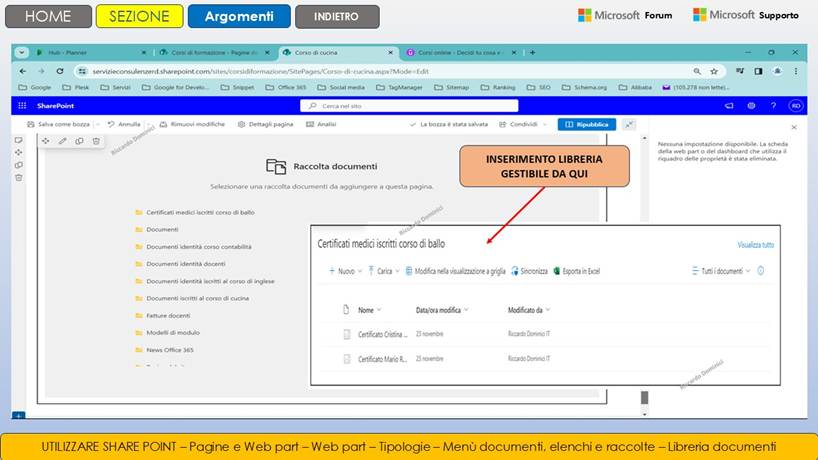Click the browser forward arrow

41,71
